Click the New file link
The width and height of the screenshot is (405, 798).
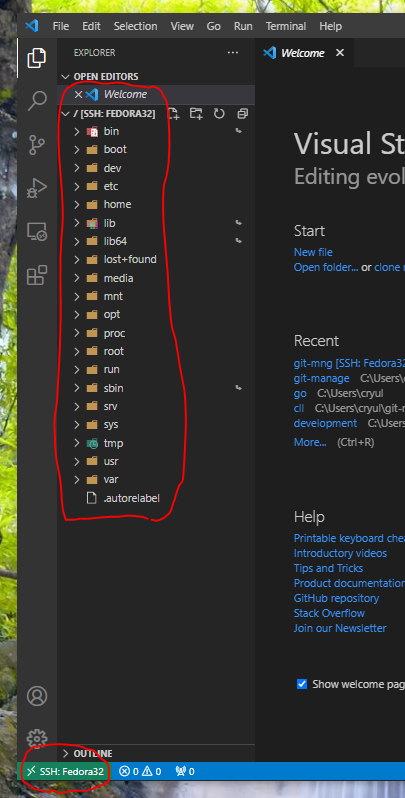click(x=313, y=252)
